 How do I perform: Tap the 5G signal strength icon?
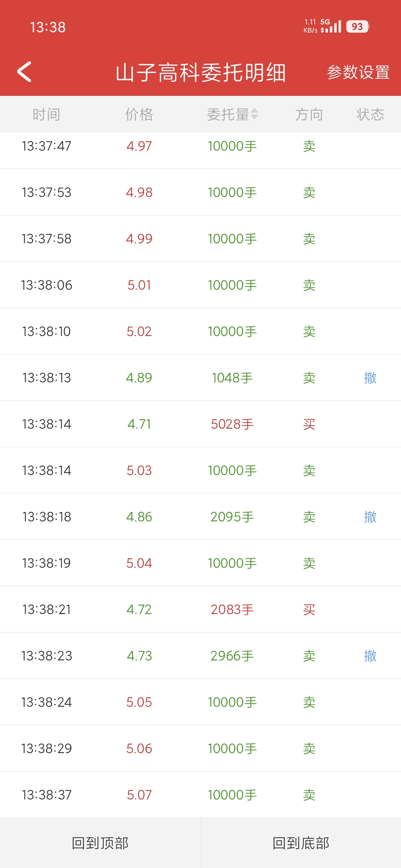(331, 26)
